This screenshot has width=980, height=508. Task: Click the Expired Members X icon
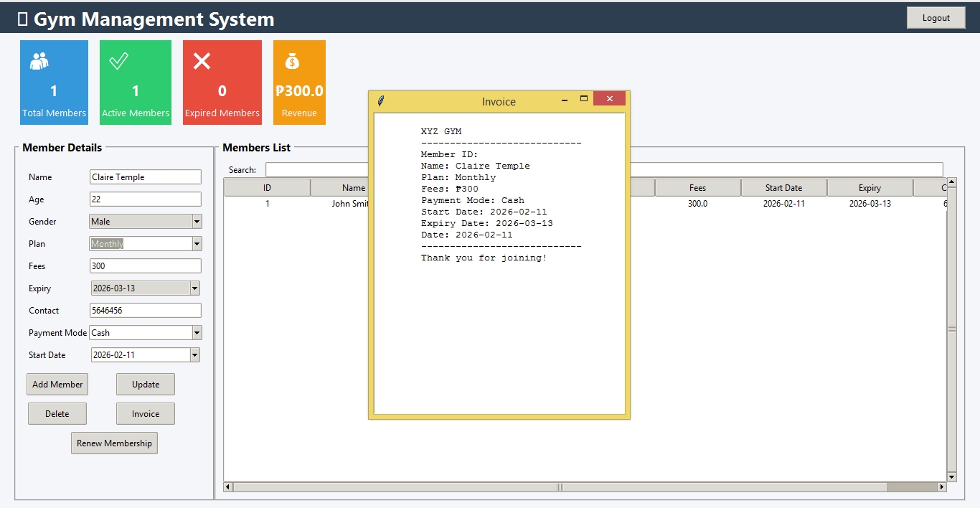(x=202, y=62)
